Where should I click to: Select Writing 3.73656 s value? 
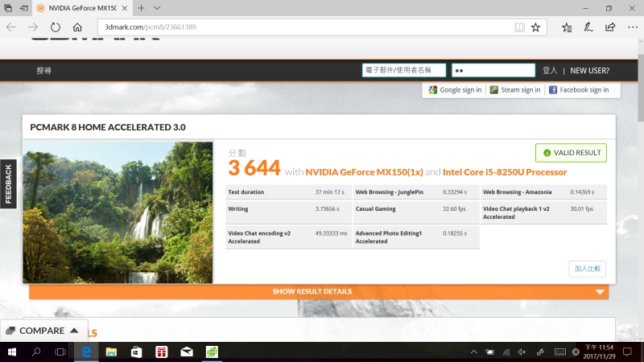click(x=327, y=209)
